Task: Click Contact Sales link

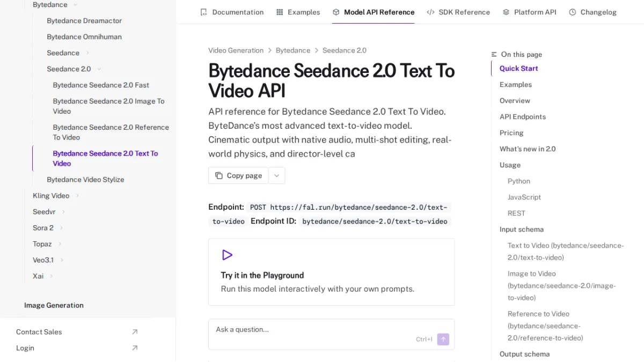Action: pos(39,332)
